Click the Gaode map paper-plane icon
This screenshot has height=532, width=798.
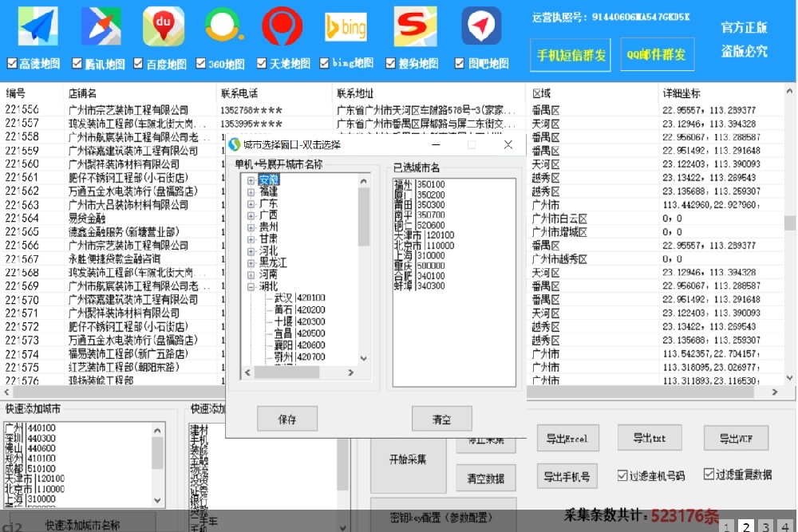click(38, 26)
